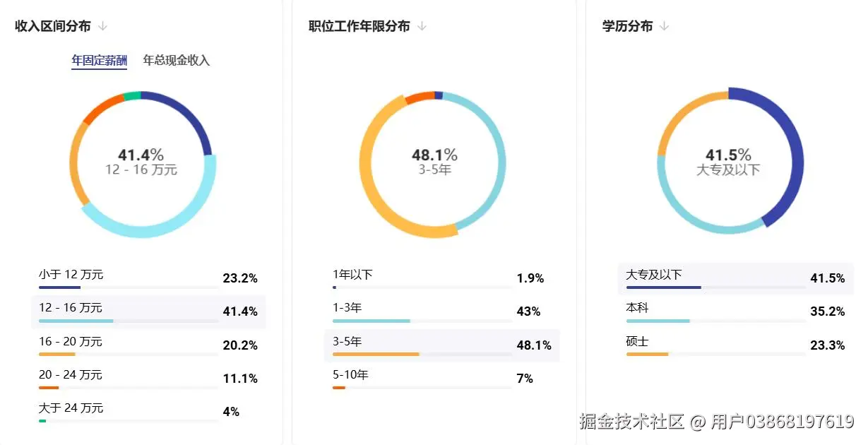This screenshot has width=868, height=445.
Task: Click the 16 - 20 万元 legend entry
Action: click(x=148, y=345)
